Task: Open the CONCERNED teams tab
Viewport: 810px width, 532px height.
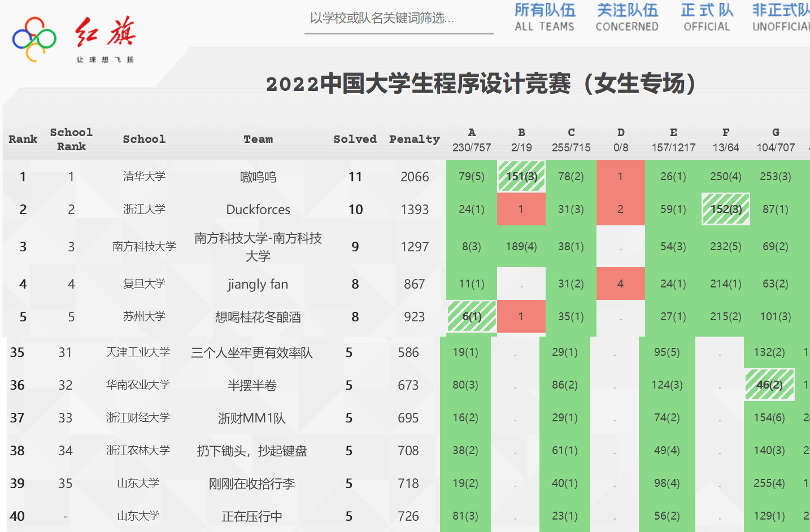Action: click(x=627, y=18)
